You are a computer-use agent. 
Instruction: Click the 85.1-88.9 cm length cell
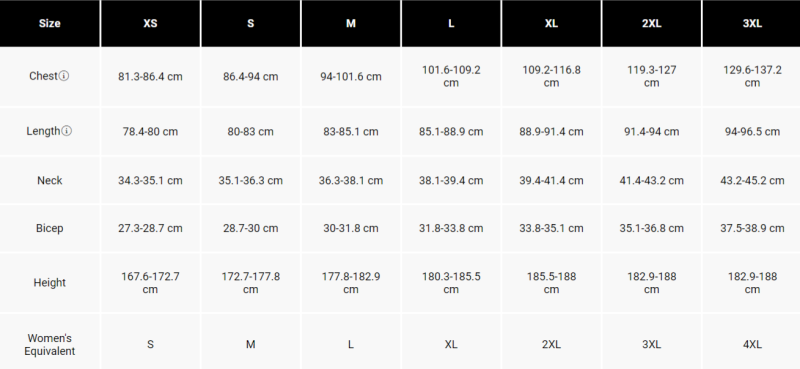tap(451, 132)
